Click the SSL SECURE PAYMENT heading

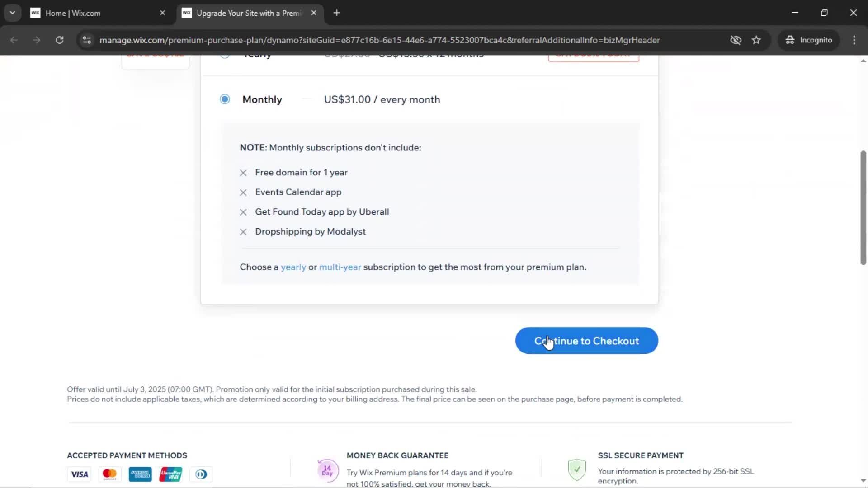(x=641, y=455)
